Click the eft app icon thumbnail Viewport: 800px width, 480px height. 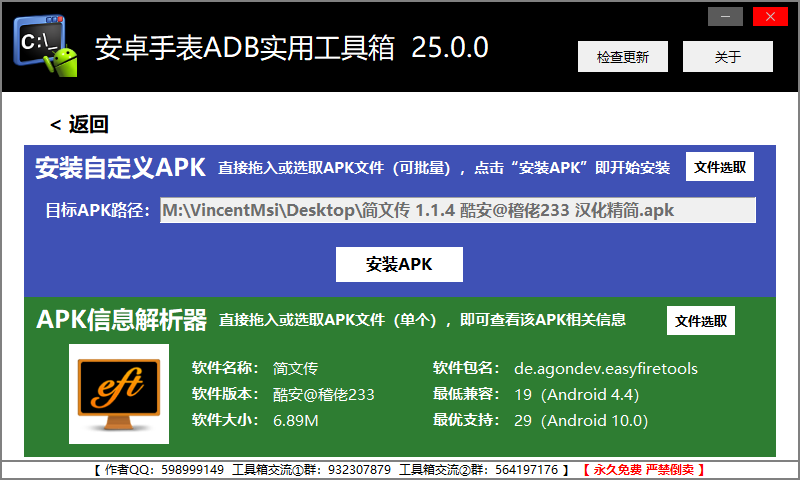(119, 394)
